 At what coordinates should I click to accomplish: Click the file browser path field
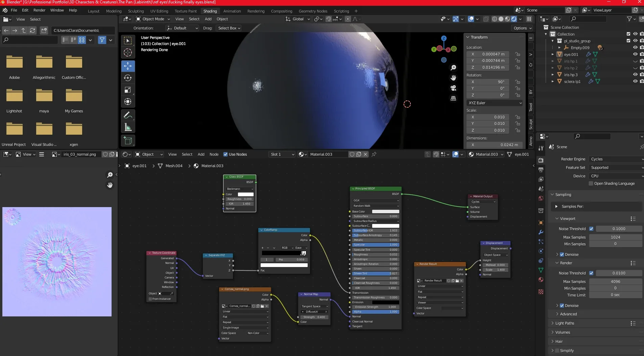[83, 30]
